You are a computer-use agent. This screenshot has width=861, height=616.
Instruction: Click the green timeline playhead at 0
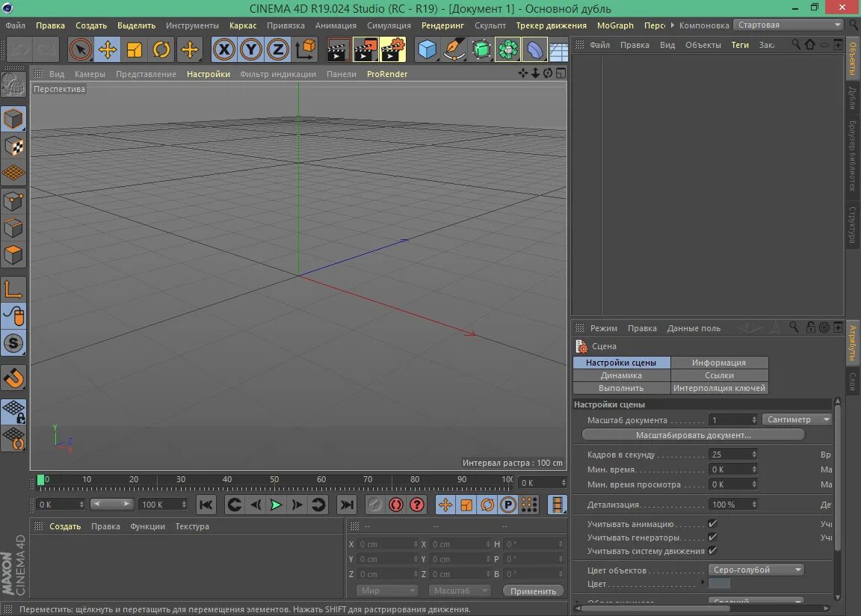(40, 480)
